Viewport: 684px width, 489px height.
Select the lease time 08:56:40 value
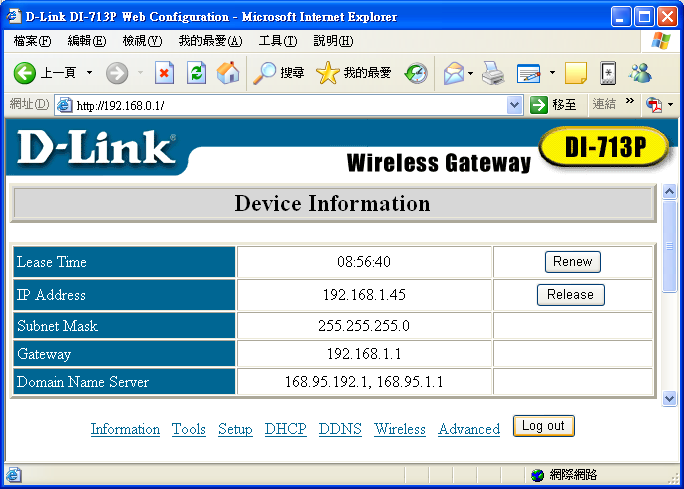click(364, 262)
